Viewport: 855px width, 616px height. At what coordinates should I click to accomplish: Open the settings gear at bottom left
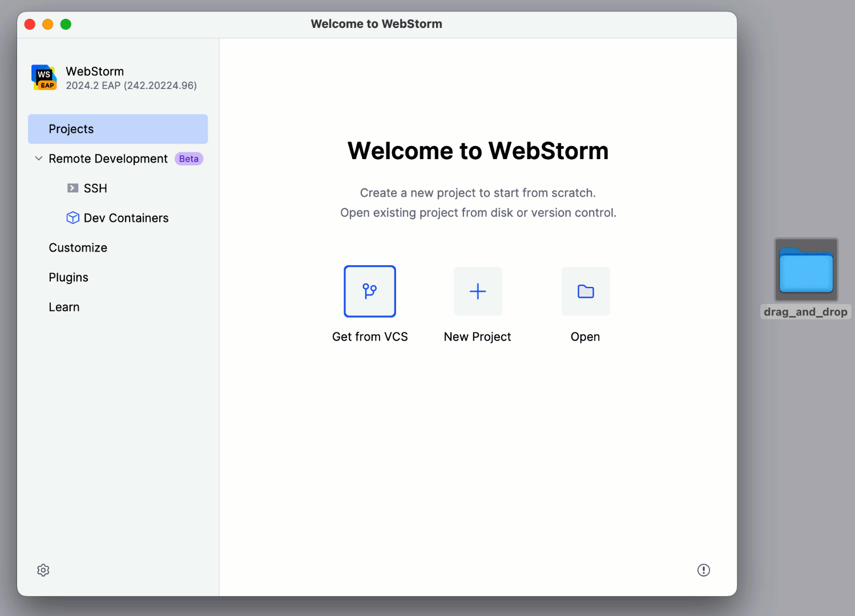(43, 570)
